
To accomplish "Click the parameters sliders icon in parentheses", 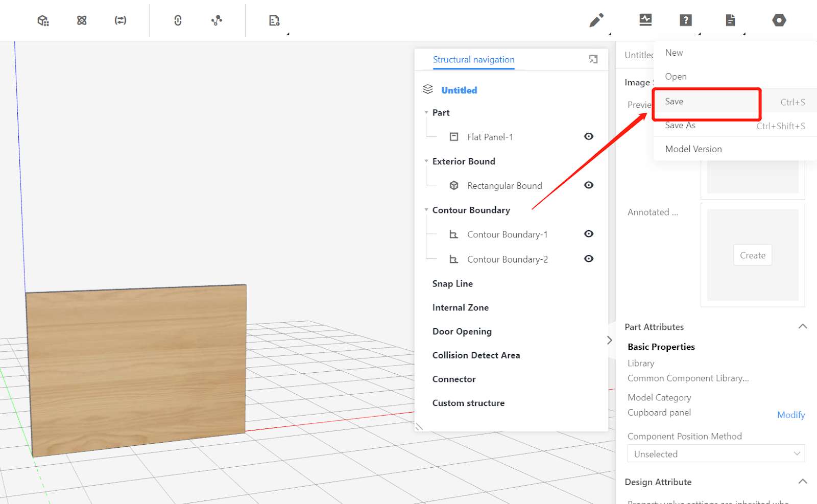I will coord(121,20).
